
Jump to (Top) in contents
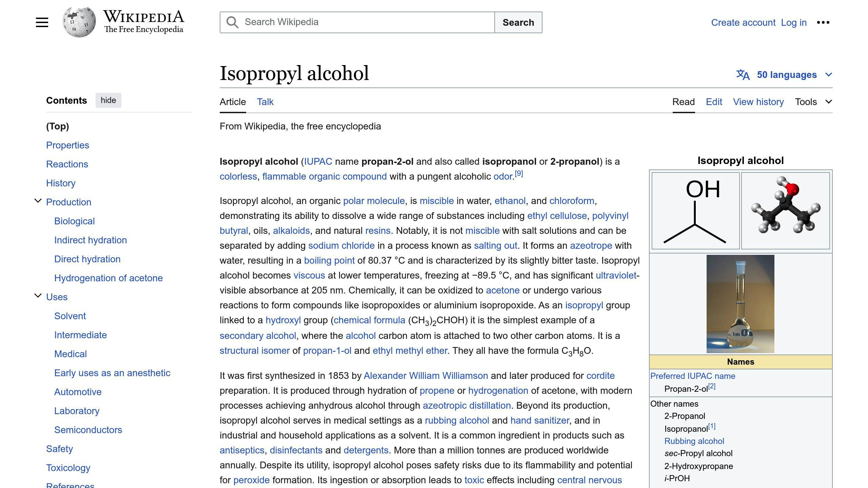click(58, 126)
